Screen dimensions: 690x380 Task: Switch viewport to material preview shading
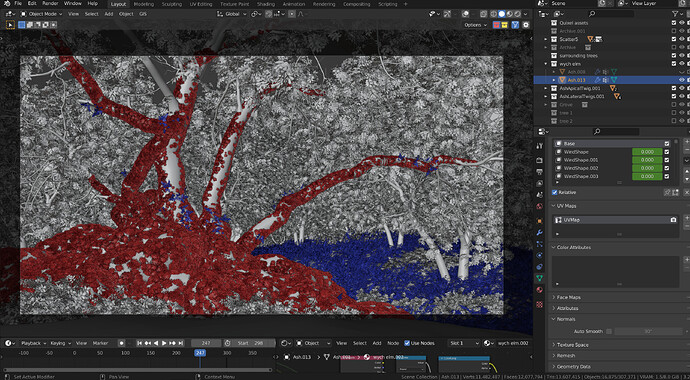pyautogui.click(x=510, y=14)
